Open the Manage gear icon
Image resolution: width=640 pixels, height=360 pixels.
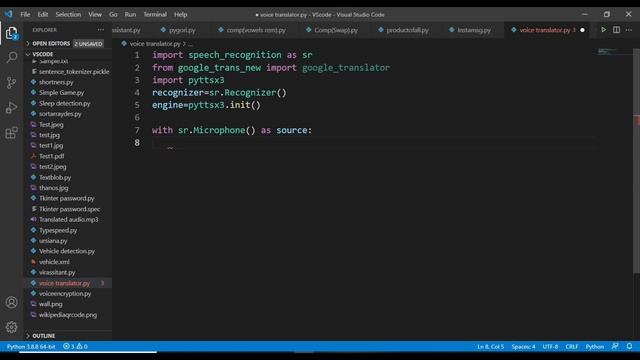(11, 327)
